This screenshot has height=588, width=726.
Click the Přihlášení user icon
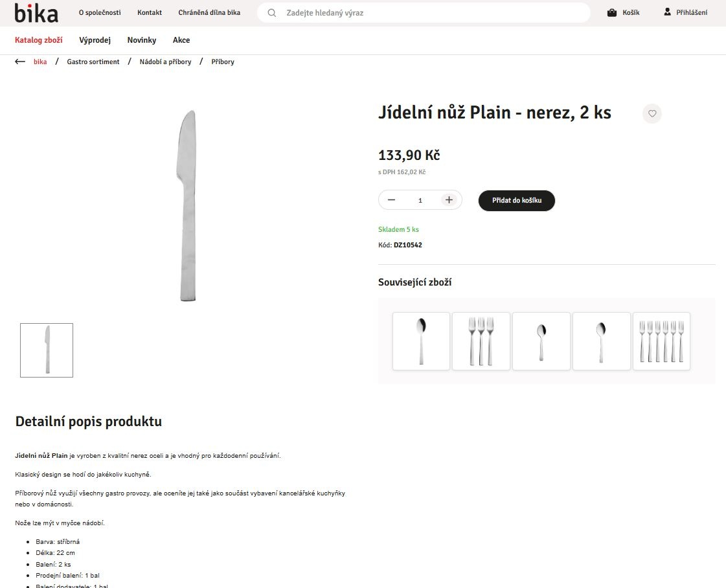coord(668,12)
